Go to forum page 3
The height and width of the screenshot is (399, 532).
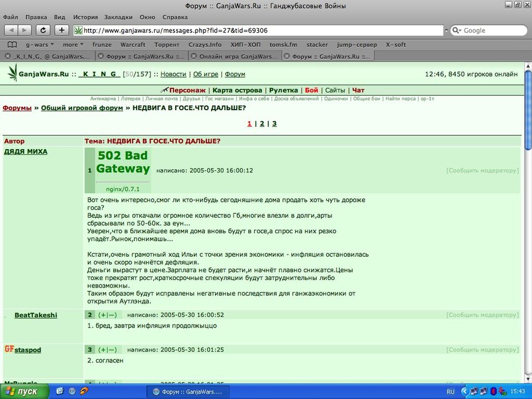274,123
